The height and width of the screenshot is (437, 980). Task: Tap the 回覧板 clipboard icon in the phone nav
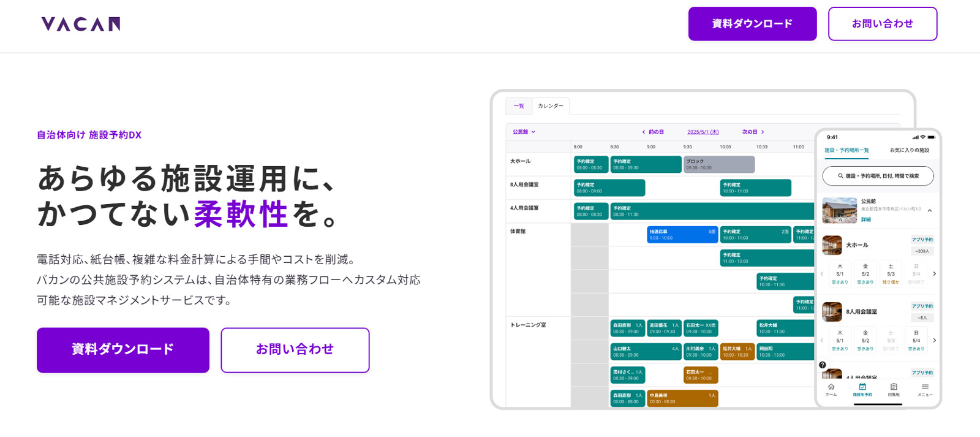tap(894, 387)
